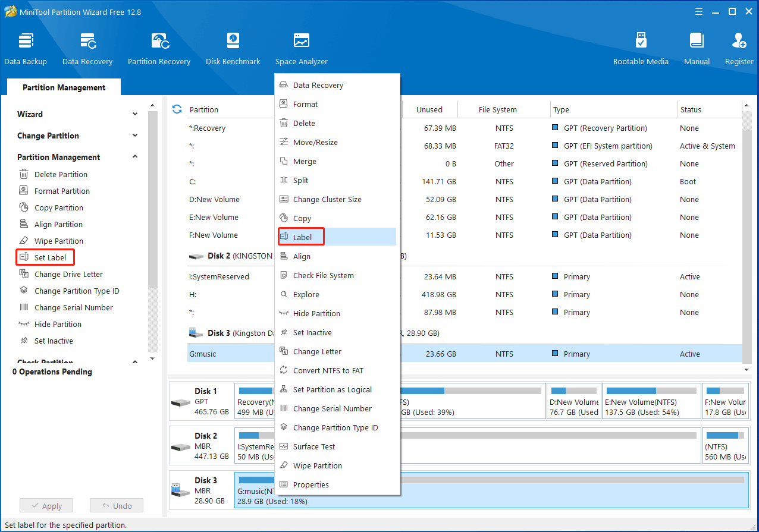Choose Data Recovery in context menu
The height and width of the screenshot is (532, 759).
tap(337, 85)
